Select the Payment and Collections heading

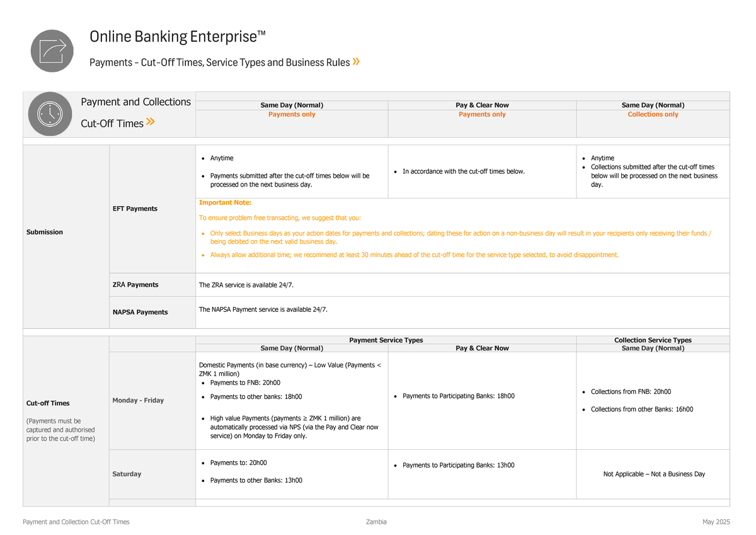coord(135,102)
